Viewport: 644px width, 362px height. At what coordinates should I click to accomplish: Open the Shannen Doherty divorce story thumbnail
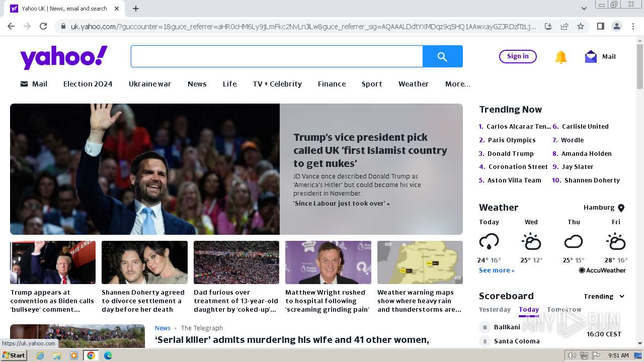(x=144, y=262)
